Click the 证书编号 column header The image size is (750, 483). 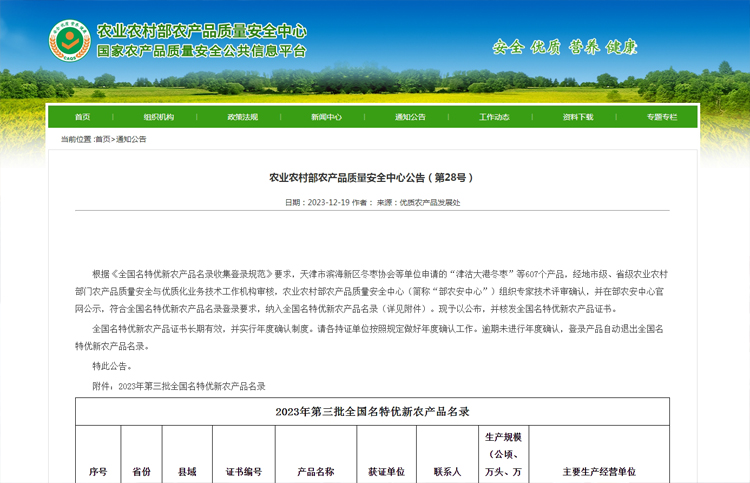(244, 472)
